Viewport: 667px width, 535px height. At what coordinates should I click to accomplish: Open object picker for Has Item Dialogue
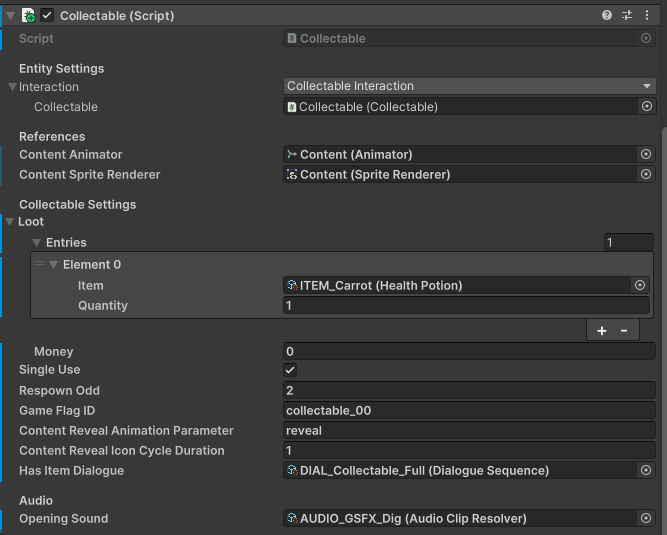646,470
